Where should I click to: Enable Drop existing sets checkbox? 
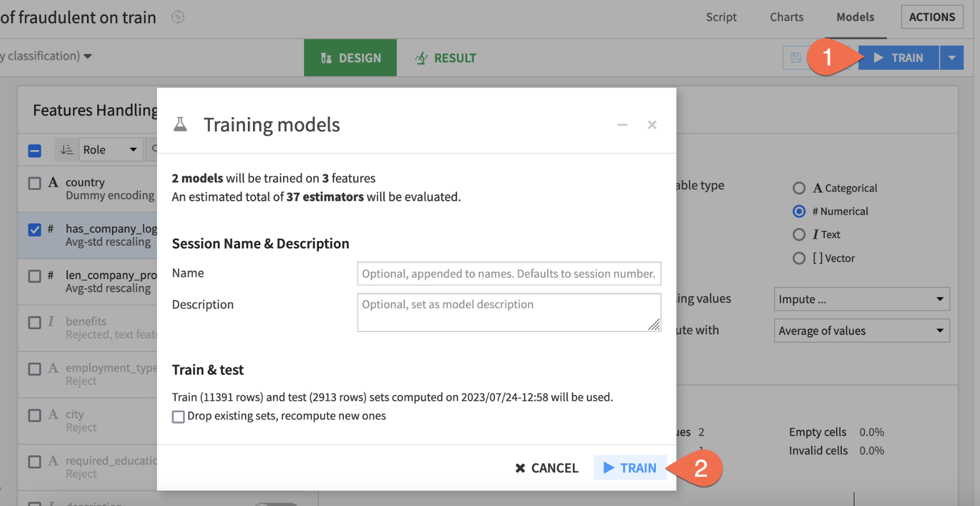(x=178, y=417)
